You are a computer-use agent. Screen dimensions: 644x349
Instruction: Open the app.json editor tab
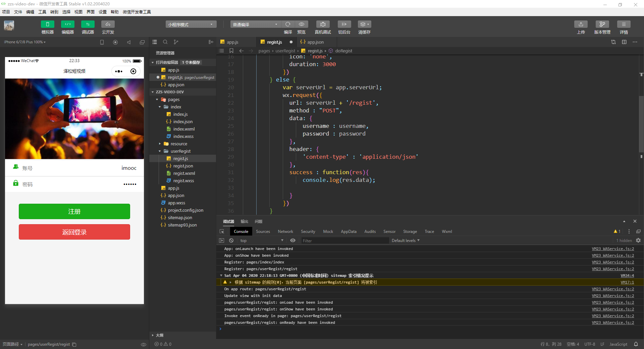pyautogui.click(x=315, y=42)
